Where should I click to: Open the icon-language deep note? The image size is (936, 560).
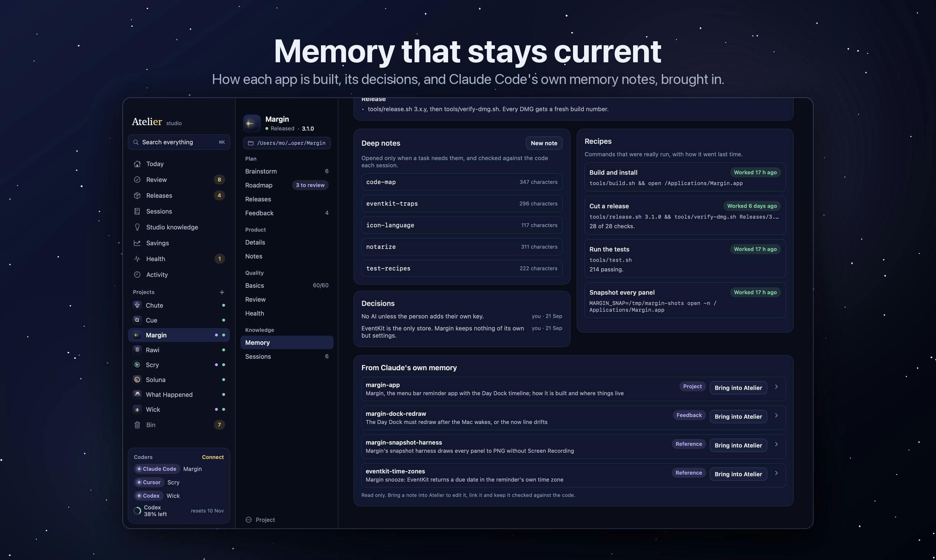tap(462, 225)
